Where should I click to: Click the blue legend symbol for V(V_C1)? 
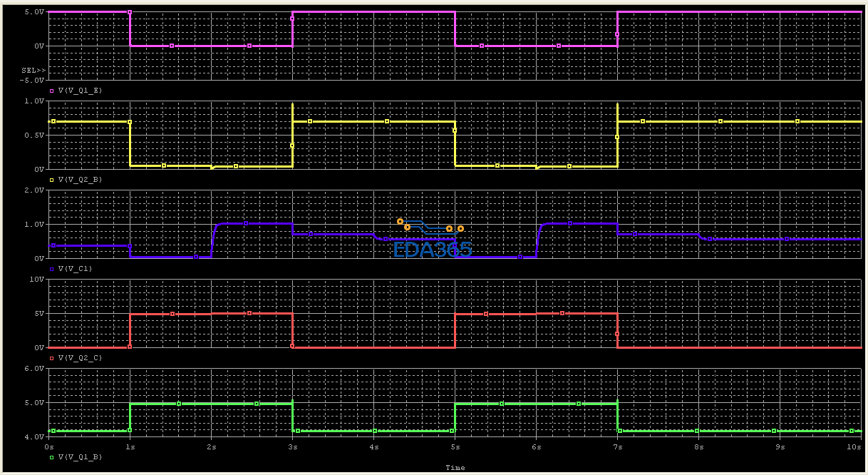coord(52,269)
